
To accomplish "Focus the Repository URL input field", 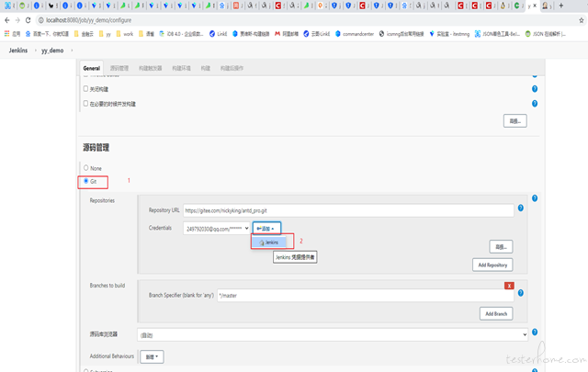I will click(x=348, y=210).
